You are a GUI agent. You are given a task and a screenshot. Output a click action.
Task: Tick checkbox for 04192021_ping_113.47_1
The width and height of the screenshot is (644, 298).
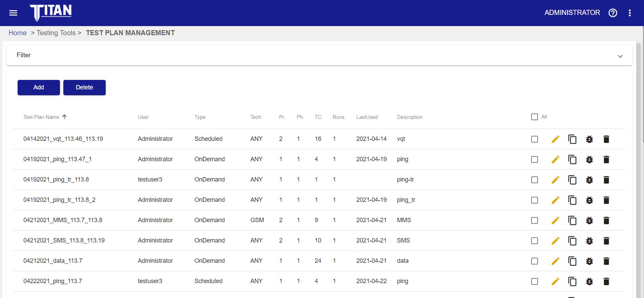(535, 159)
